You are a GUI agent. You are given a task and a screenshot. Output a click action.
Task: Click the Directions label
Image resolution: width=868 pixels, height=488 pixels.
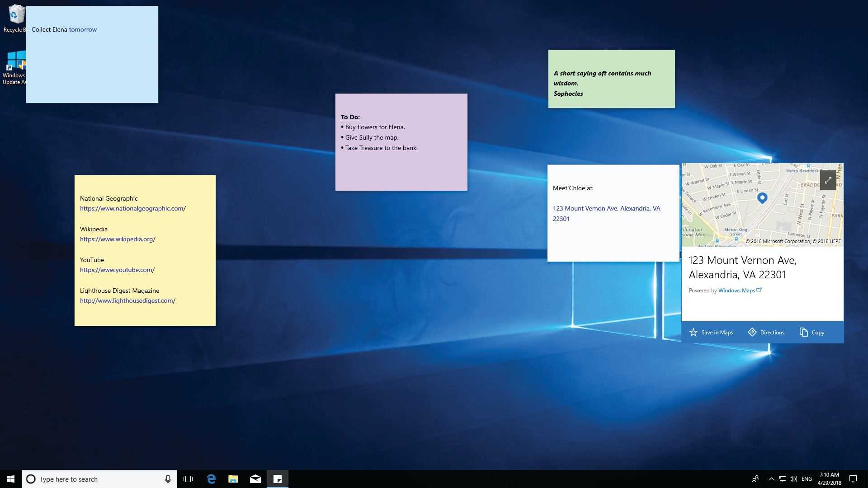(772, 333)
